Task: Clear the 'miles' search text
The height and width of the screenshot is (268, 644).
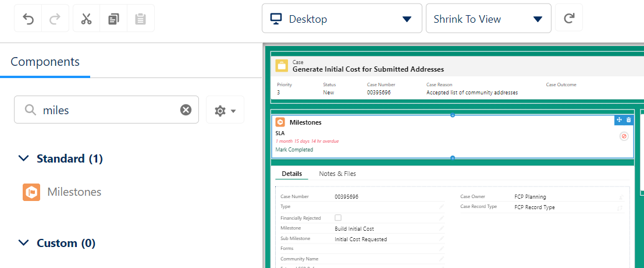Action: tap(186, 110)
